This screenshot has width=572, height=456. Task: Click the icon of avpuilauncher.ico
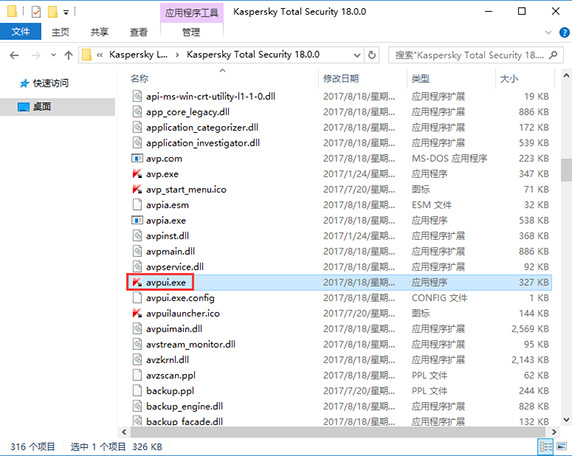(x=137, y=313)
